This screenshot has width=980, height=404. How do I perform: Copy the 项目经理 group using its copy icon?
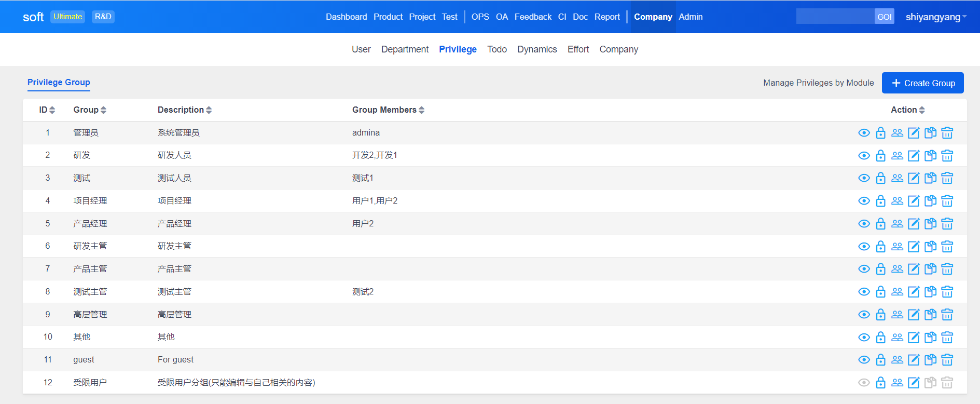coord(930,201)
